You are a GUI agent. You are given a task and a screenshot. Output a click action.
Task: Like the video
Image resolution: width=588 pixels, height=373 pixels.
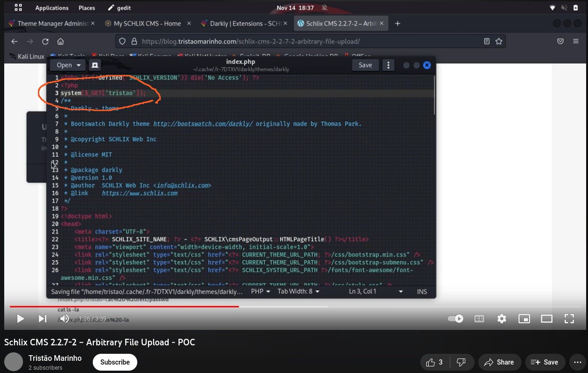(434, 362)
